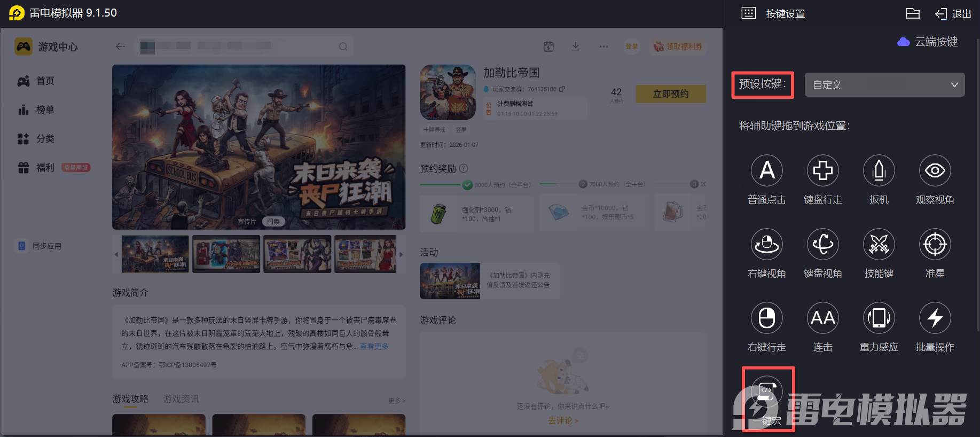
Task: Open 榜单 rankings in the sidebar
Action: click(36, 110)
